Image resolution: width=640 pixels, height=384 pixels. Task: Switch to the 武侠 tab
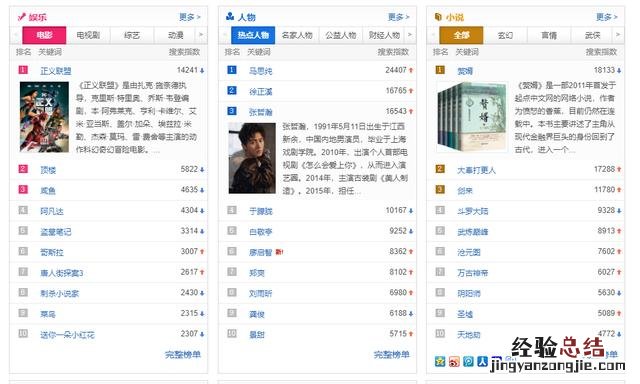[592, 36]
